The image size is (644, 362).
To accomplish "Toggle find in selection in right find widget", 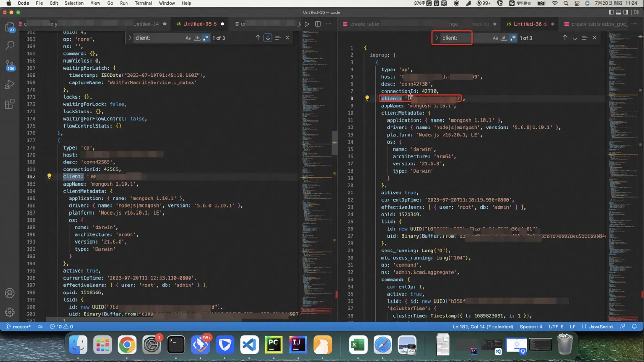I will pyautogui.click(x=585, y=38).
